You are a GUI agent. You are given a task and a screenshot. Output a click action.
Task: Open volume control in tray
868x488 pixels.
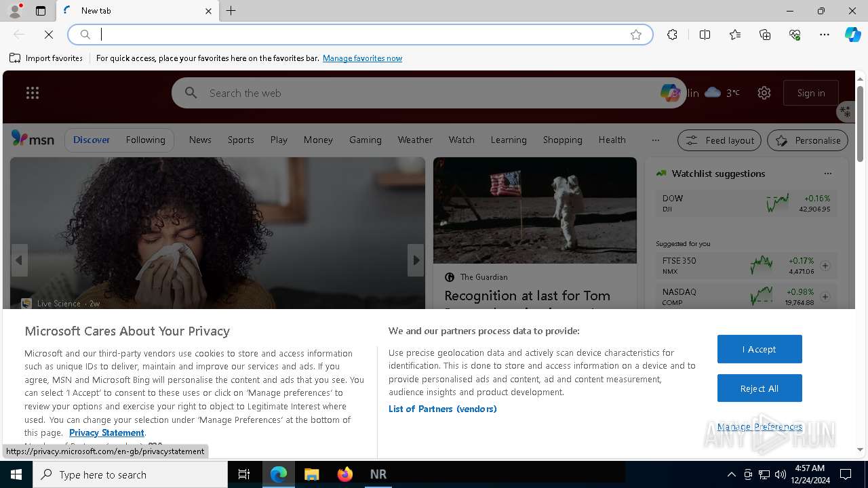tap(781, 474)
